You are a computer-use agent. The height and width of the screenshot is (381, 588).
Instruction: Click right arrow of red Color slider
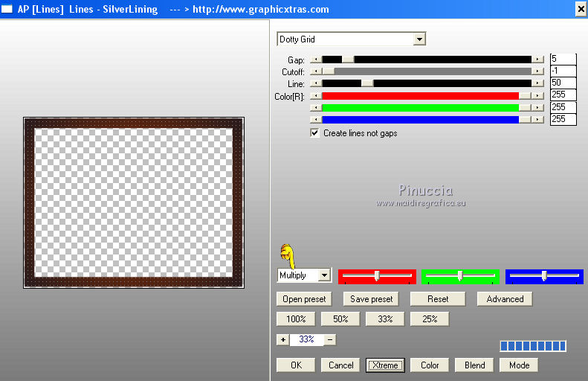[x=537, y=96]
